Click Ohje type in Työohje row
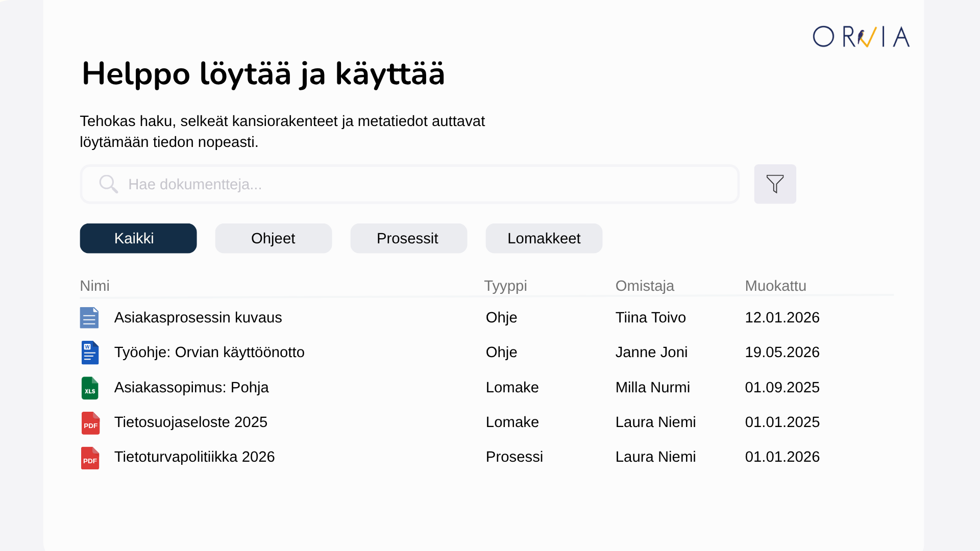Screen dimensions: 980x551 501,352
